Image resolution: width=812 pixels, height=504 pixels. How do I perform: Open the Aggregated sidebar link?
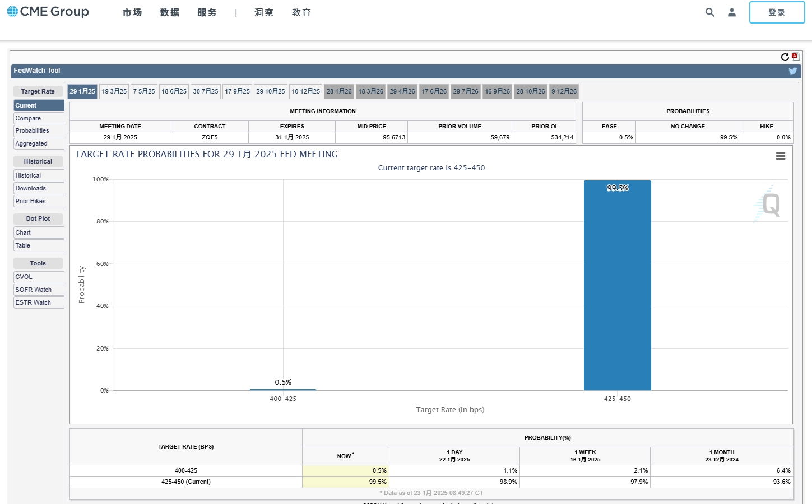click(x=39, y=143)
